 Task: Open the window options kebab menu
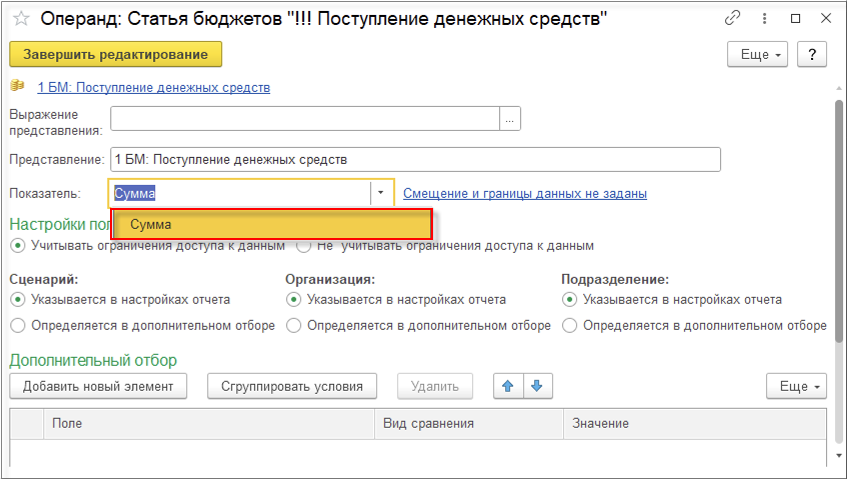pyautogui.click(x=764, y=19)
